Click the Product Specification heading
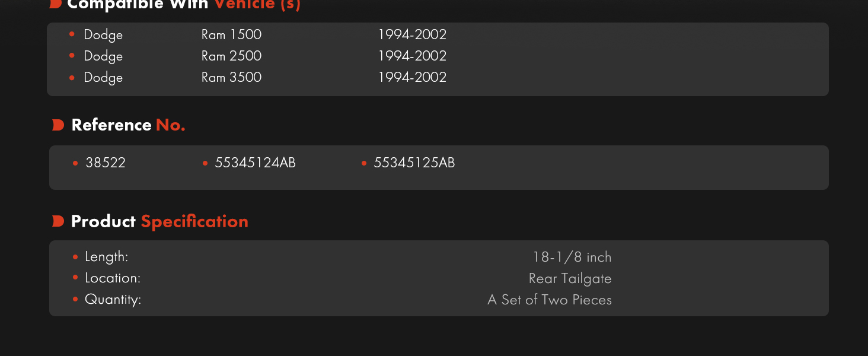Image resolution: width=868 pixels, height=356 pixels. tap(159, 221)
